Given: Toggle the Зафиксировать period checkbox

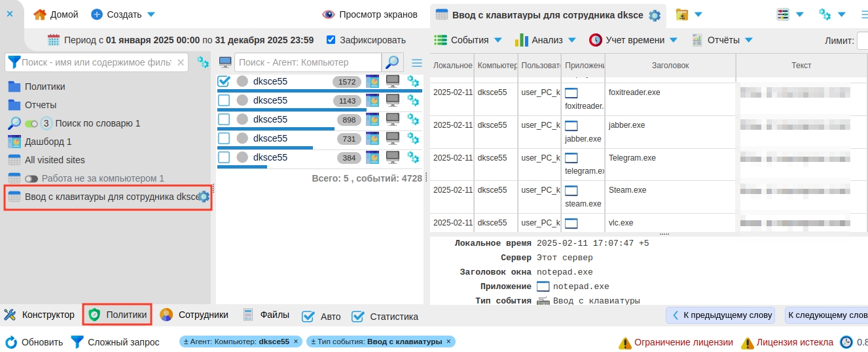Looking at the screenshot, I should coord(331,40).
